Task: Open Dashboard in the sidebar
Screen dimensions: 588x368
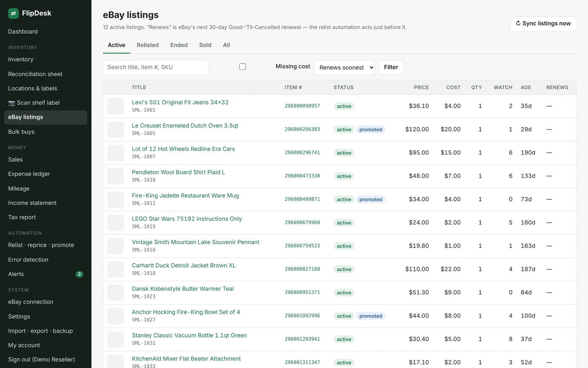Action: [46, 32]
